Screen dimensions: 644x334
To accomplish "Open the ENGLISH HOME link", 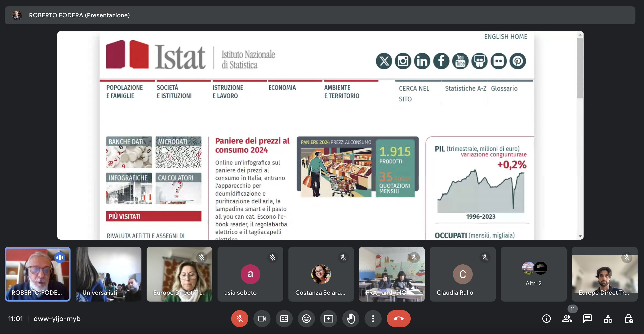I will click(506, 37).
